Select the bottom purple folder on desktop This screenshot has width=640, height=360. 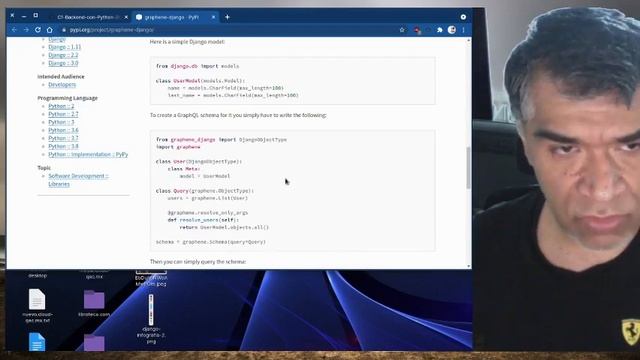tap(94, 342)
